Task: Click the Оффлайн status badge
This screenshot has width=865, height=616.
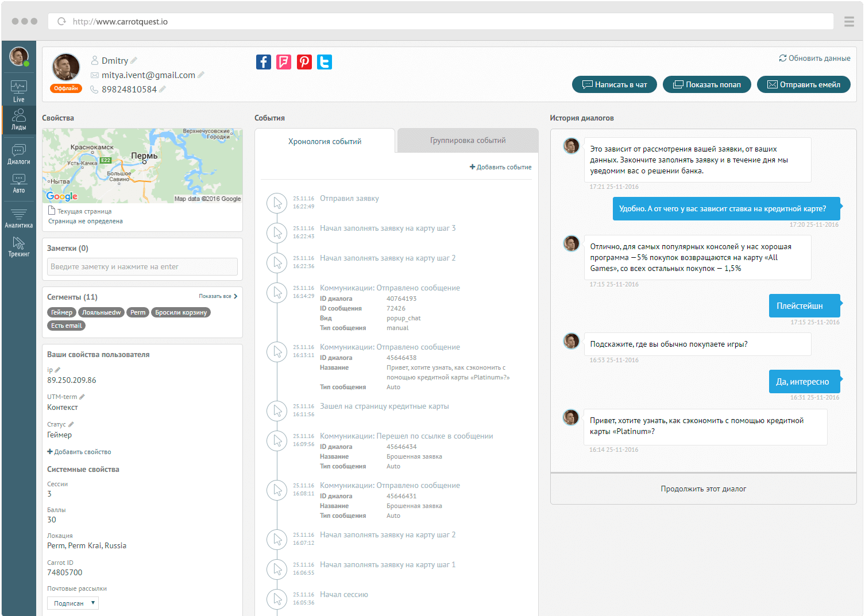Action: coord(66,88)
